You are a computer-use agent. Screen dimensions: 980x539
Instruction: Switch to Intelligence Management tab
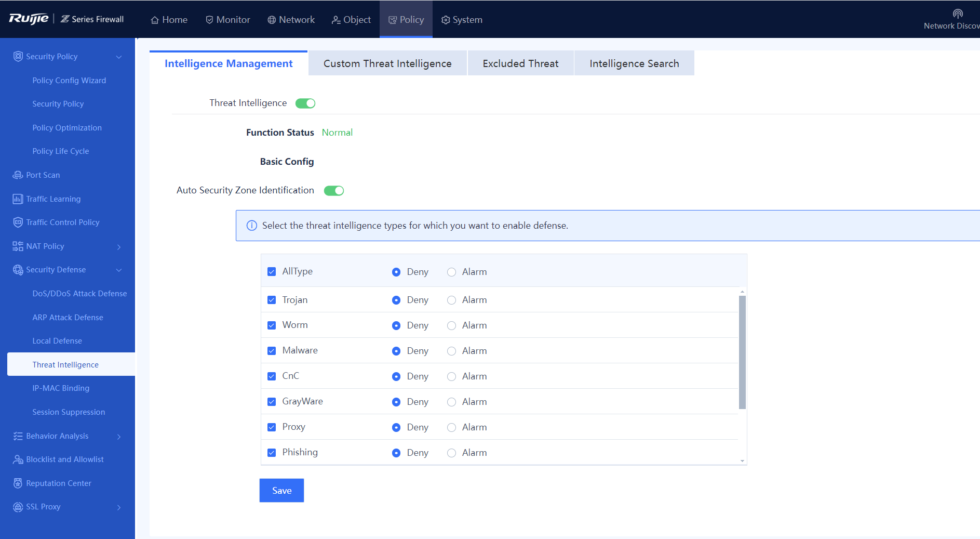click(x=229, y=63)
